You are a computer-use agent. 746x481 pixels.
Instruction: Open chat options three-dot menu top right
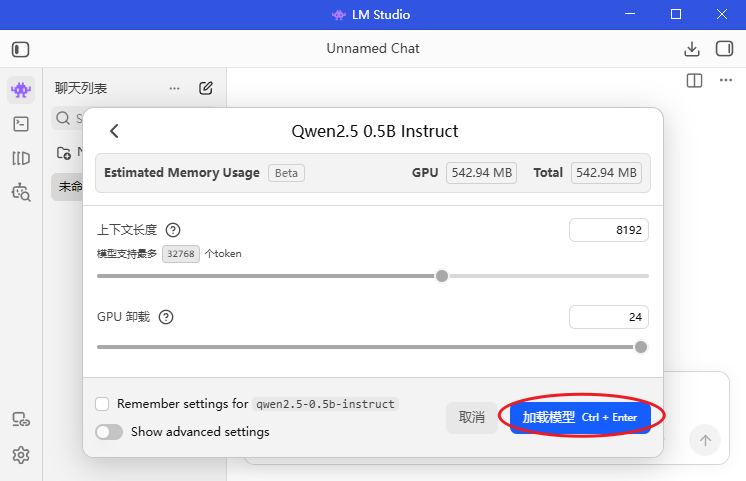tap(726, 80)
